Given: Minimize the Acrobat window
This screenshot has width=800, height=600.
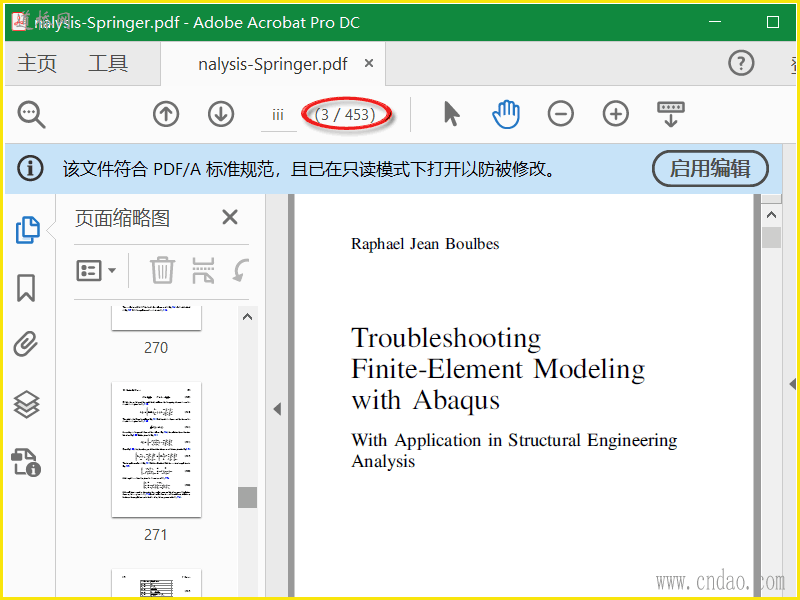Looking at the screenshot, I should 715,22.
